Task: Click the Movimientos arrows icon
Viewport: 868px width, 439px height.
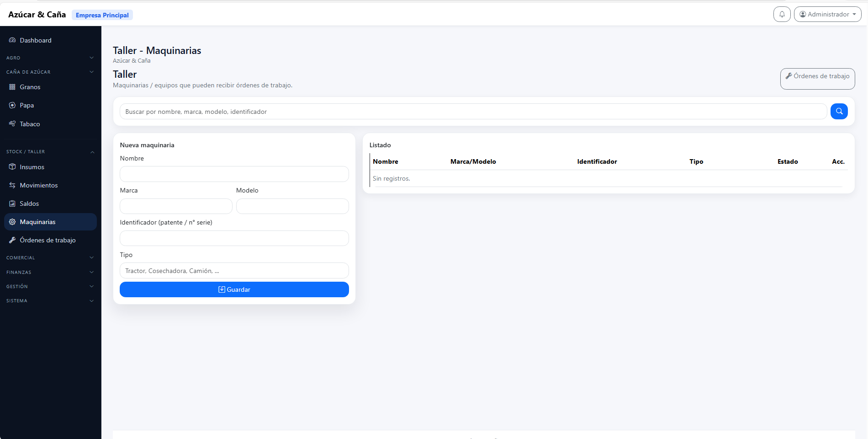Action: pos(12,185)
